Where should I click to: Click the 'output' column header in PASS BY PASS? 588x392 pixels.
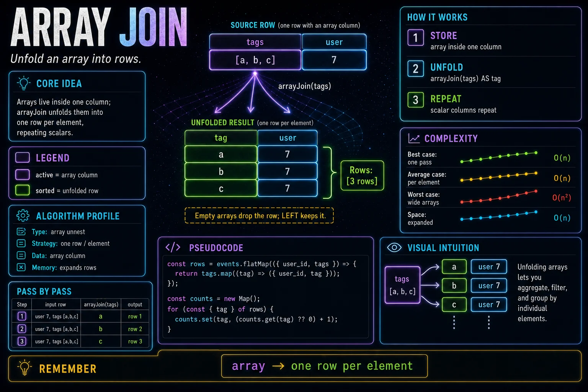[x=135, y=304]
